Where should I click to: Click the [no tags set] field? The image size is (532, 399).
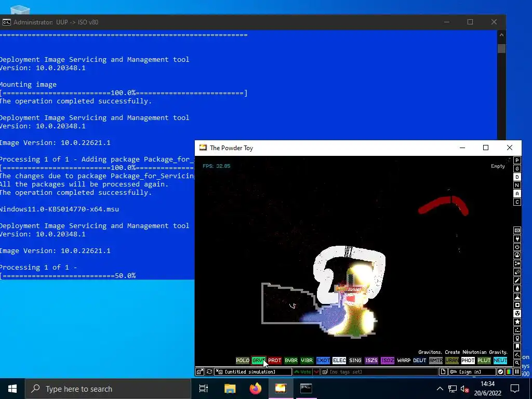(379, 372)
